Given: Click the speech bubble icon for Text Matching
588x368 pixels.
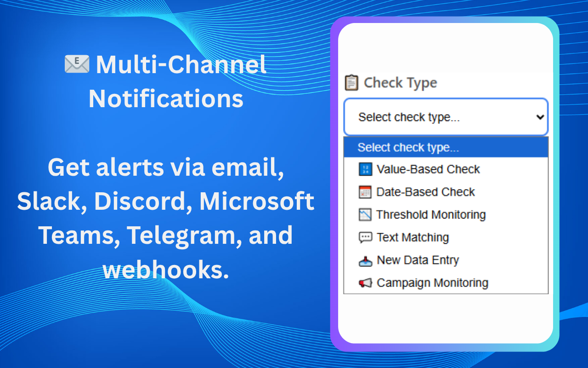Looking at the screenshot, I should coord(365,237).
